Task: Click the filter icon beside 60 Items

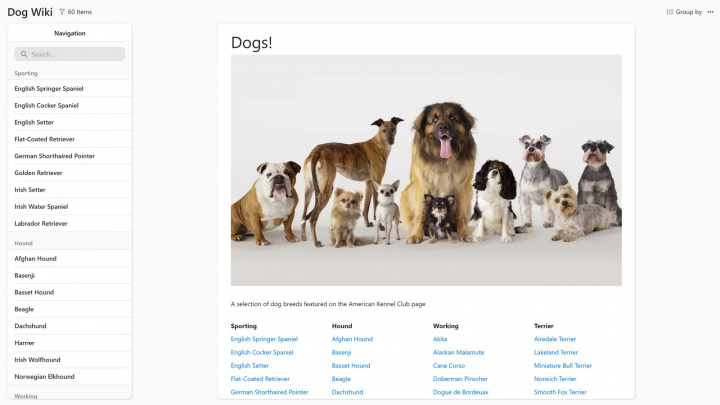Action: [62, 12]
